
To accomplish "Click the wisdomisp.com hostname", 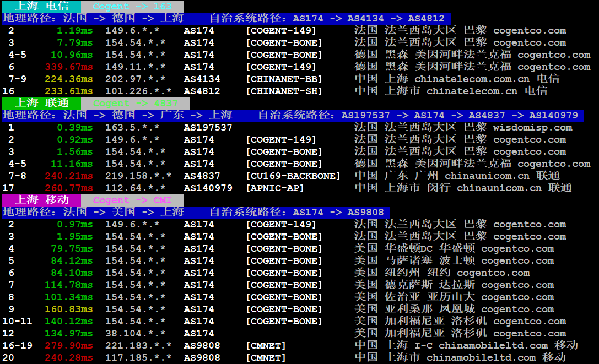I will 532,128.
